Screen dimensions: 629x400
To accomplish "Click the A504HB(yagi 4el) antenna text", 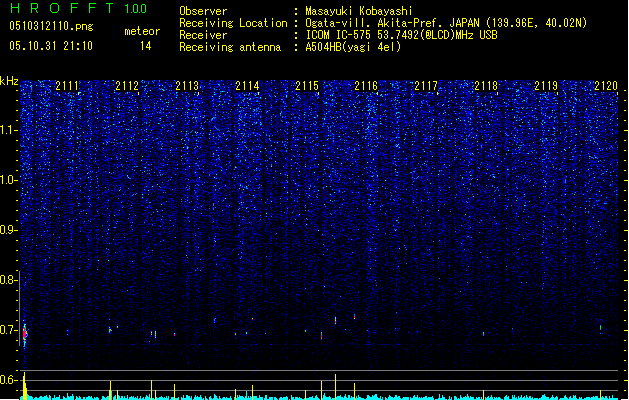I will tap(353, 47).
